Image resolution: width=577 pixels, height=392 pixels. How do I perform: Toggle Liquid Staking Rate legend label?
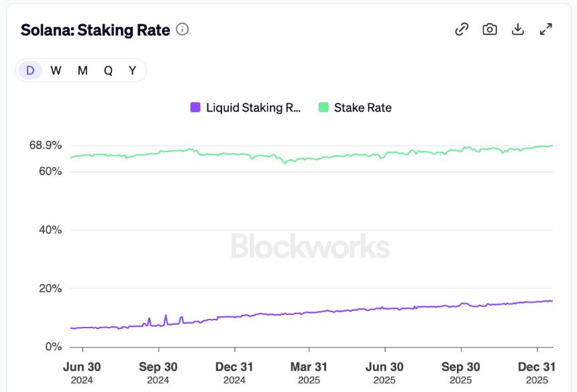click(x=253, y=107)
